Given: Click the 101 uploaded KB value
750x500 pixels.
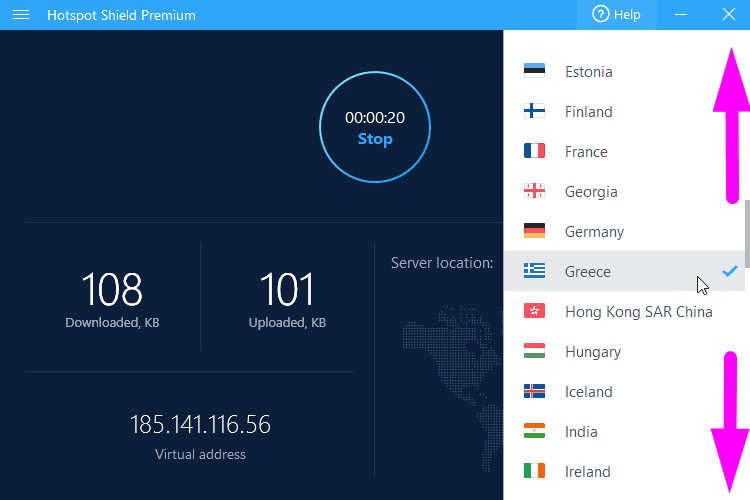Looking at the screenshot, I should click(x=287, y=289).
